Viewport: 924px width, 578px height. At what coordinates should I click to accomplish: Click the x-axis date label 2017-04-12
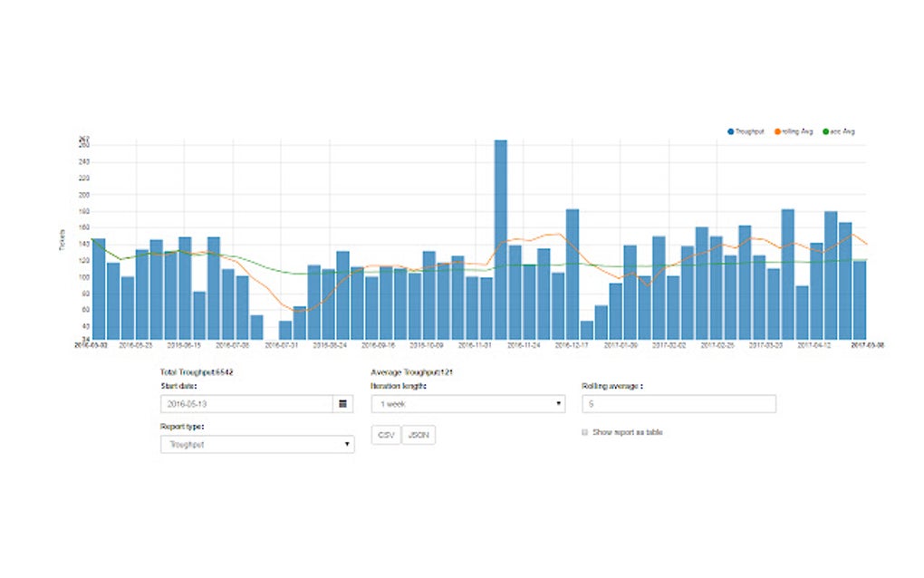813,345
